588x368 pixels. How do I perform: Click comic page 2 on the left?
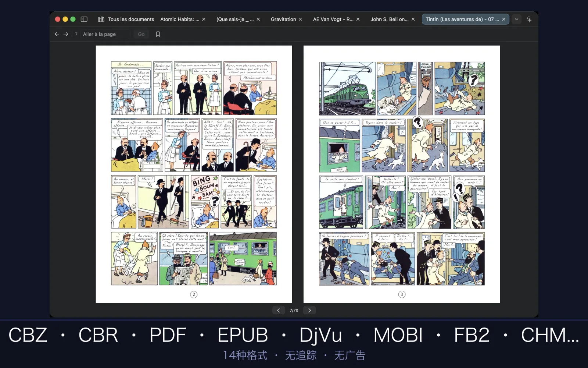pos(194,174)
